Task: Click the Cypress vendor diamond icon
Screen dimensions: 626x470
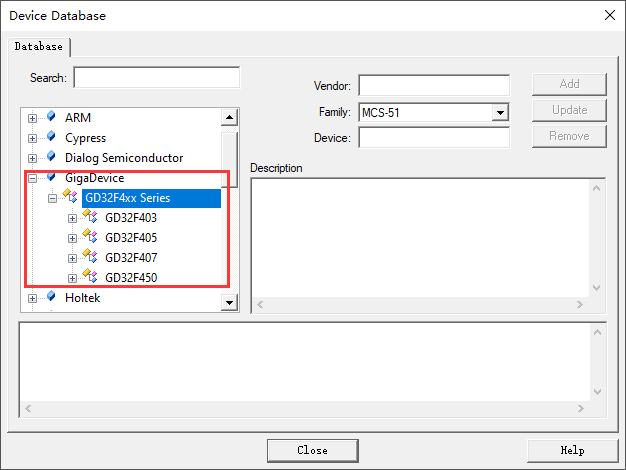Action: (51, 137)
